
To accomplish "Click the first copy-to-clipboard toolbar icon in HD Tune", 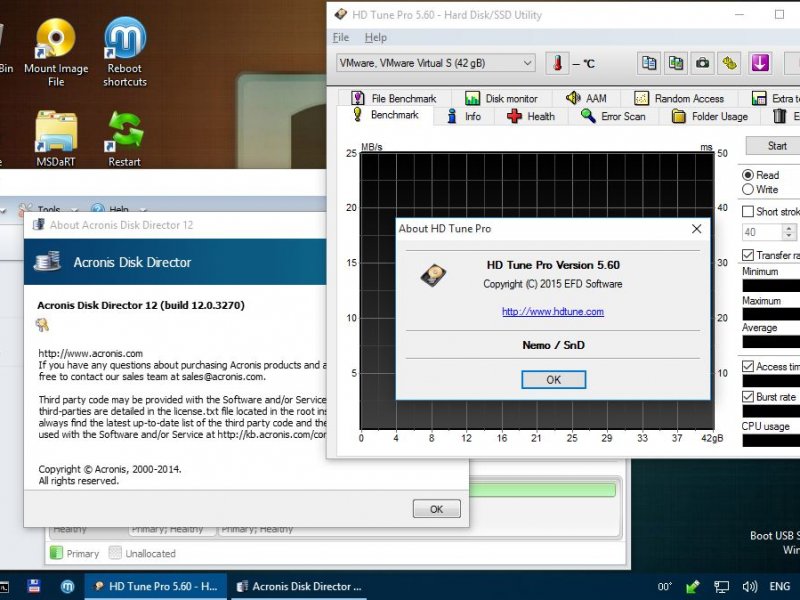I will coord(649,63).
